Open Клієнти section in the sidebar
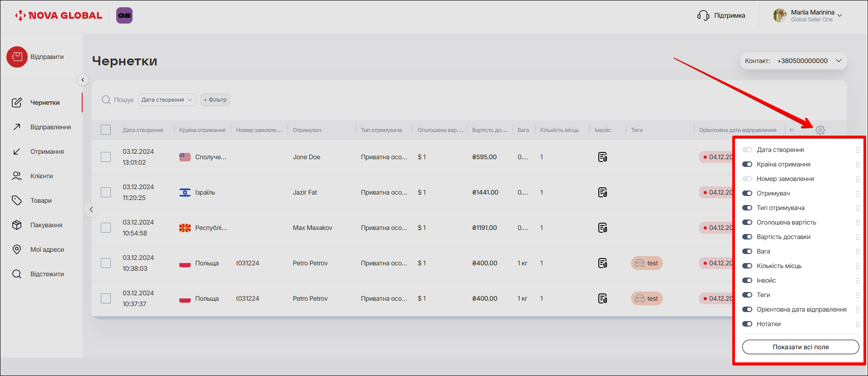 [41, 176]
